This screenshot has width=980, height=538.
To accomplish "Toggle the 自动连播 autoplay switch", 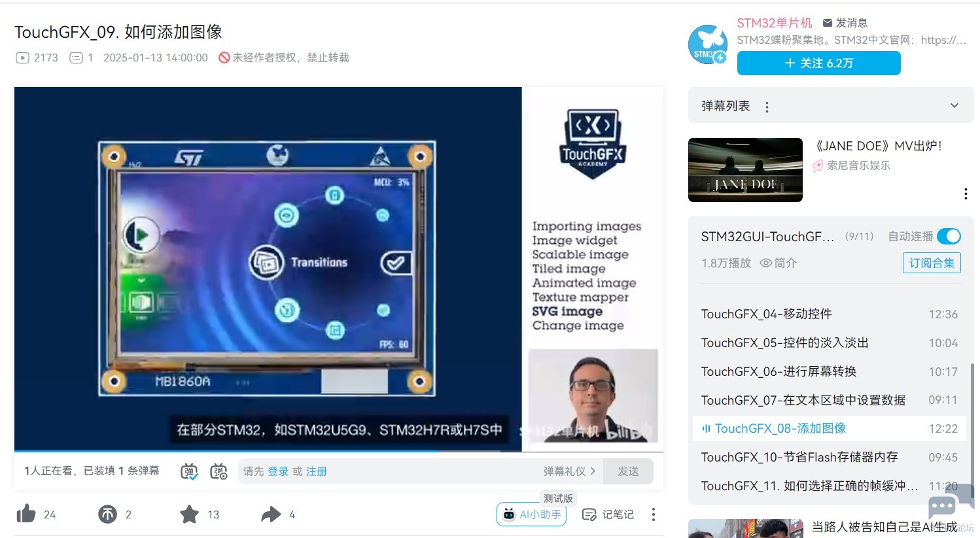I will (x=949, y=236).
